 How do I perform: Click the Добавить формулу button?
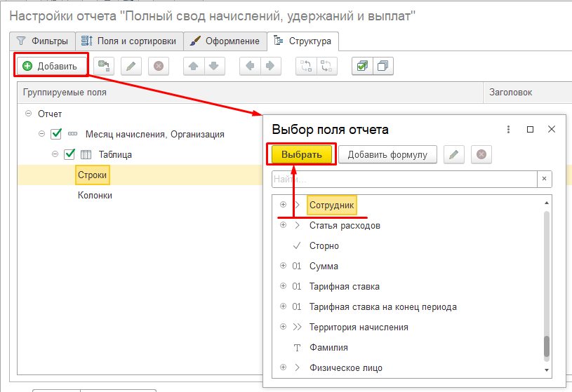pos(387,154)
